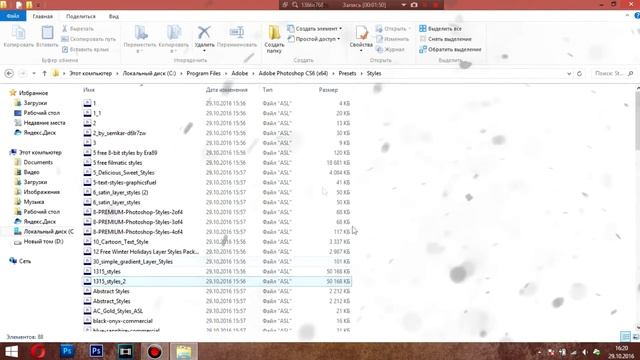
Task: Switch to the Вид ribbon tab
Action: [114, 16]
